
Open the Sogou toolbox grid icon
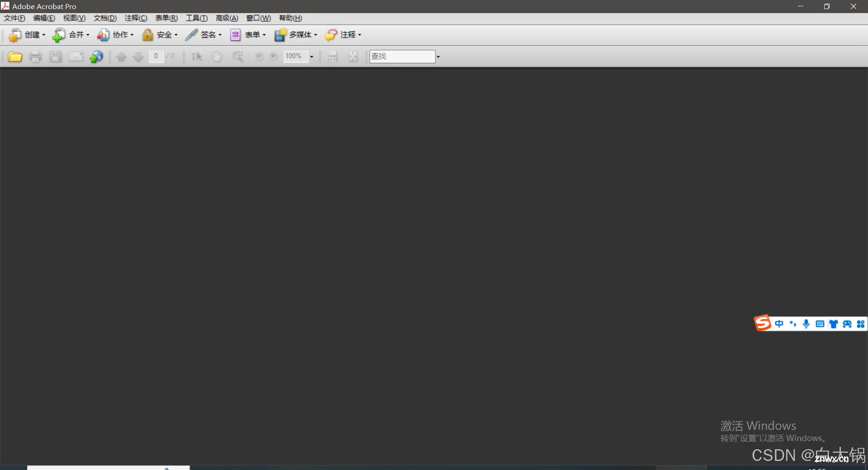coord(860,324)
